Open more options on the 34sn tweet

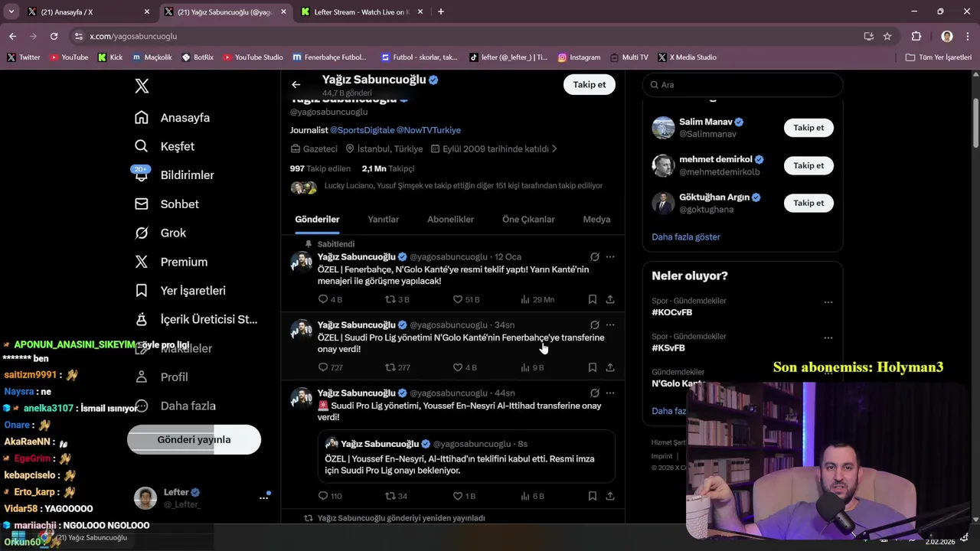(x=610, y=325)
